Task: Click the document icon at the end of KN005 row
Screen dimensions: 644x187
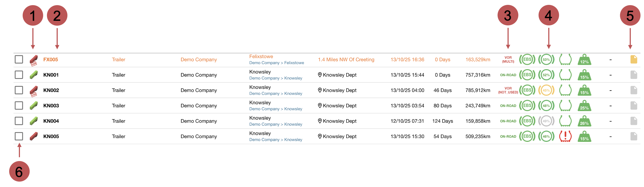Action: pyautogui.click(x=634, y=136)
